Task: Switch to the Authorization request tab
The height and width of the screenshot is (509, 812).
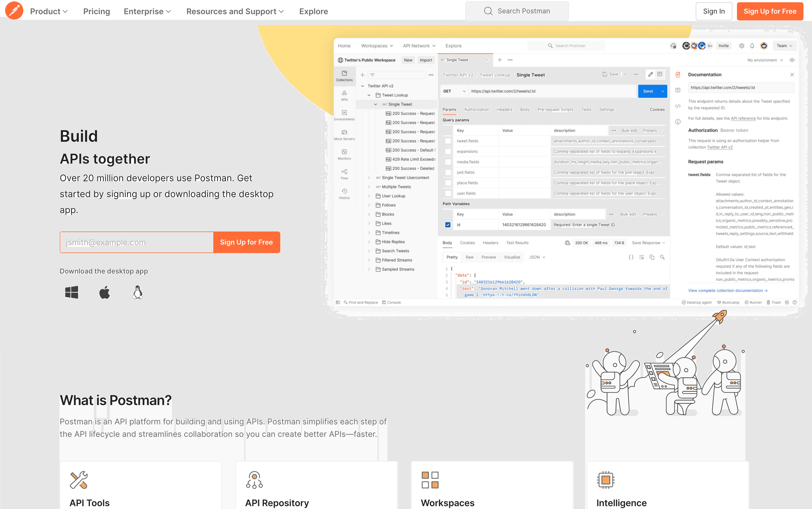Action: [477, 109]
